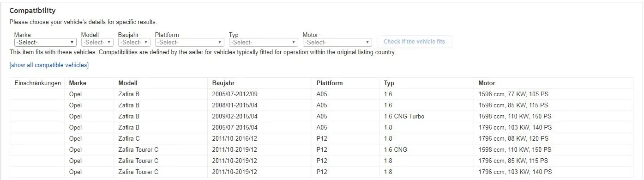Click the Einschränkungen column header
The height and width of the screenshot is (180, 644).
coord(38,83)
